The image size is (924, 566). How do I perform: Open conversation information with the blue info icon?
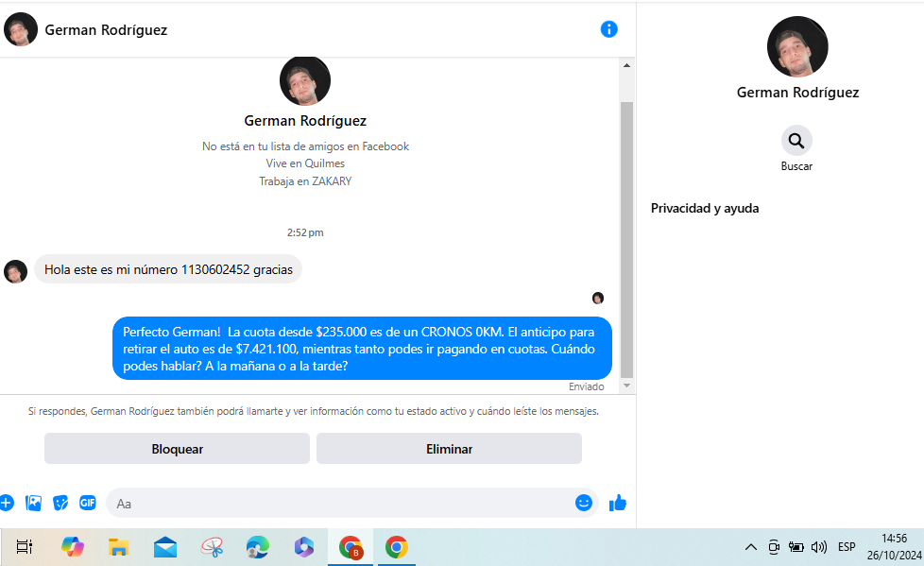pos(608,29)
